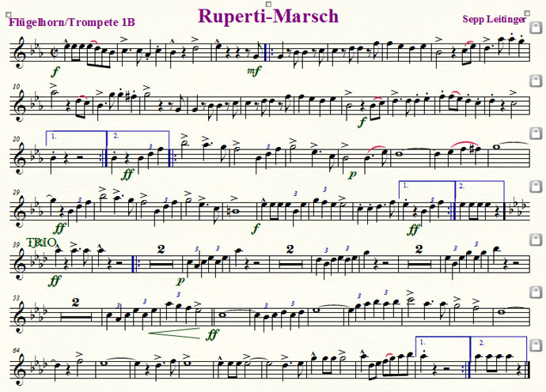Image resolution: width=546 pixels, height=392 pixels.
Task: Click the lock icon beside the first staff system
Action: pos(536,28)
